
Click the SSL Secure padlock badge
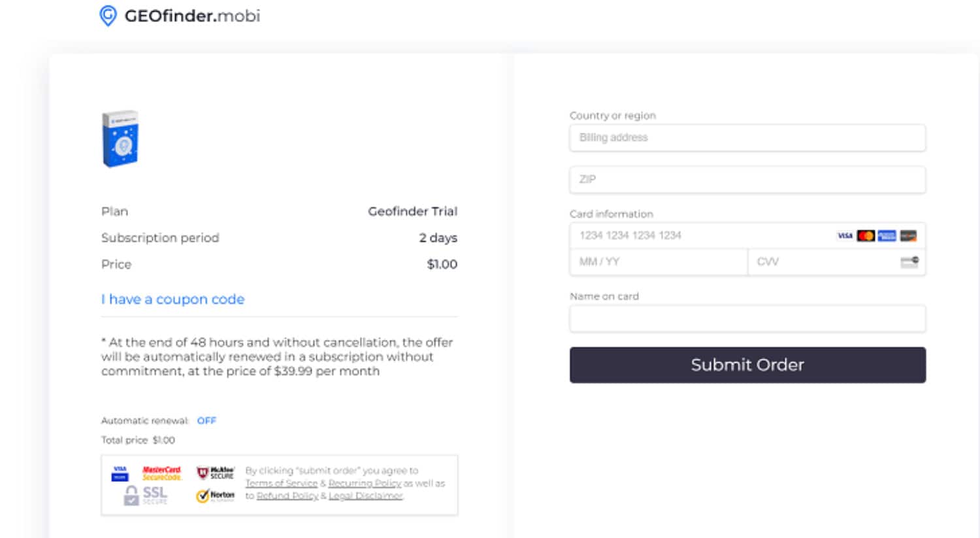click(x=146, y=495)
